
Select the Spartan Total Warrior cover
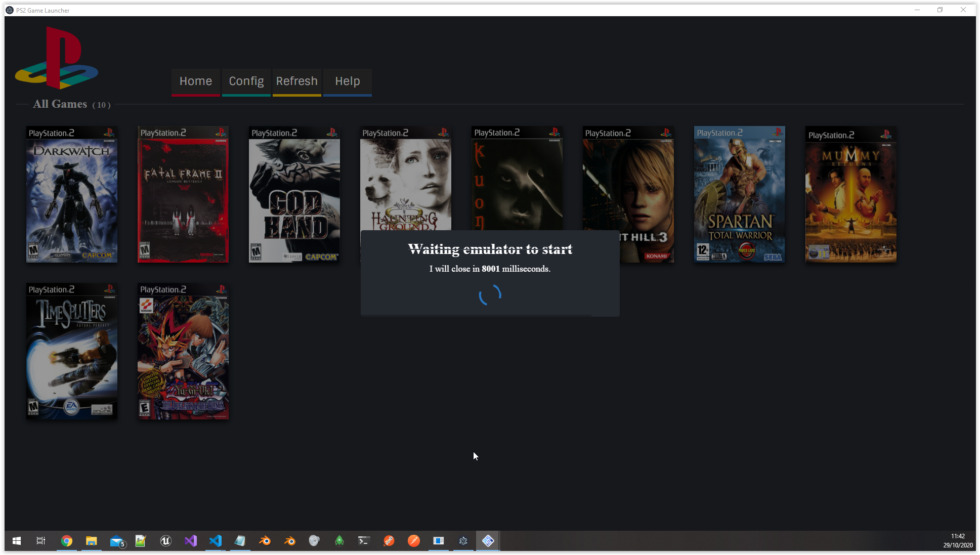(739, 194)
